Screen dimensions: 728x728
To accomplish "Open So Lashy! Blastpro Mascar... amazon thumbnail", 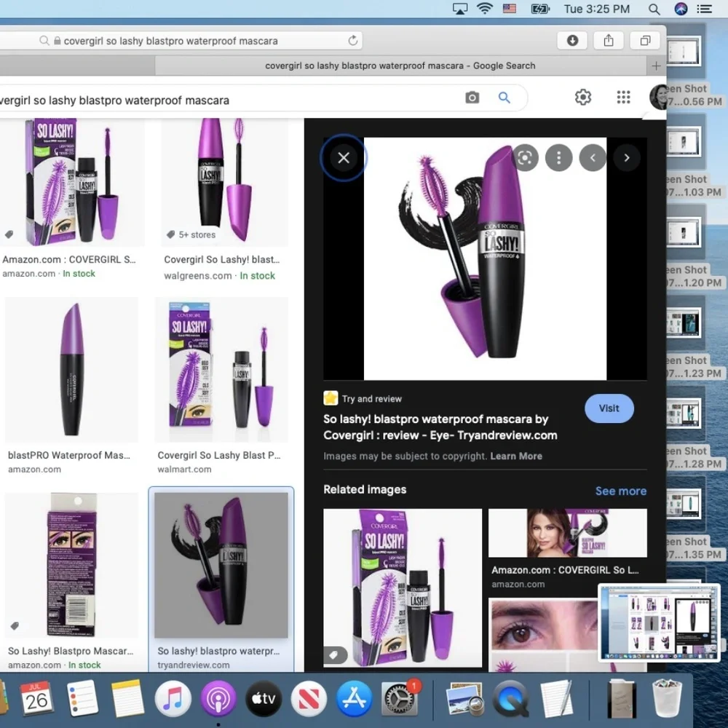I will coord(71,565).
